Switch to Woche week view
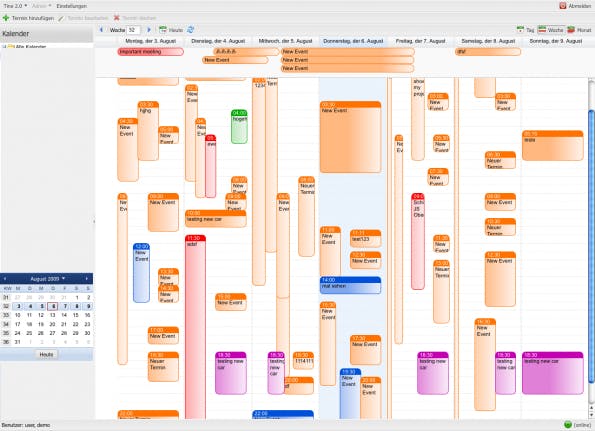 551,30
